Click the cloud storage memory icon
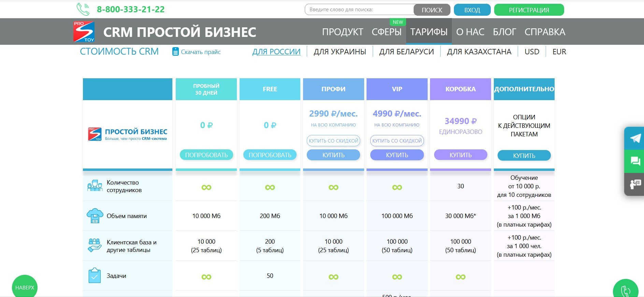 tap(95, 216)
